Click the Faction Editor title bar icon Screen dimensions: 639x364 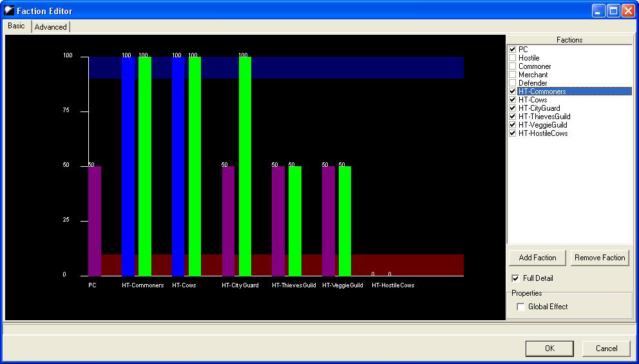(9, 10)
